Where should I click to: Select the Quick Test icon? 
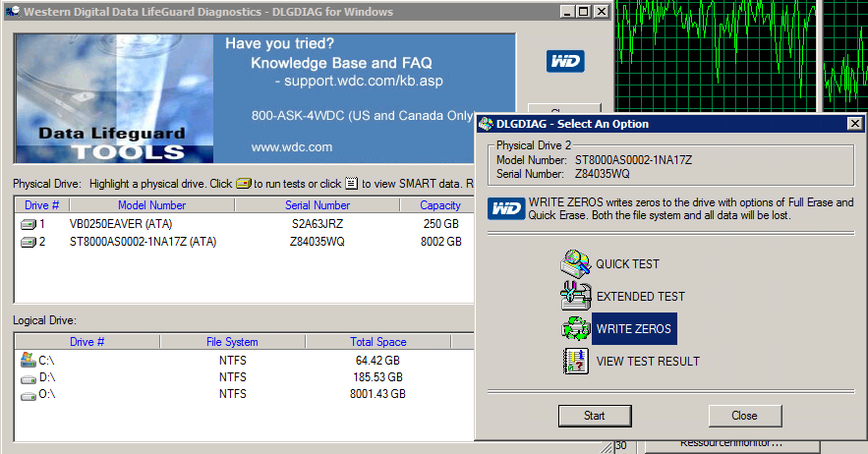[x=576, y=263]
